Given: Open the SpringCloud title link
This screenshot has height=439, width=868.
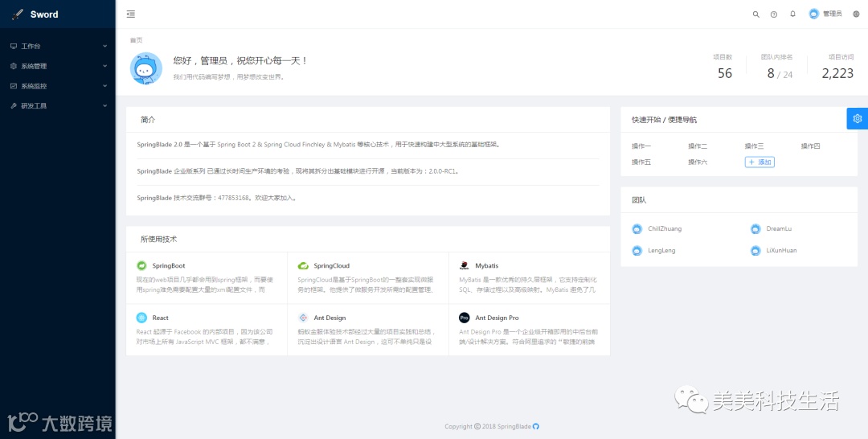Looking at the screenshot, I should (x=332, y=265).
